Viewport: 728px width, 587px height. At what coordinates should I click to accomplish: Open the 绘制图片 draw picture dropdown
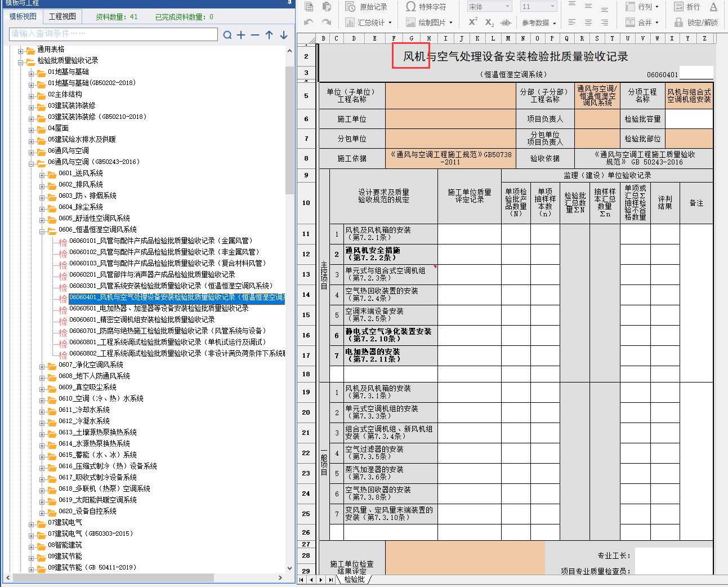[x=429, y=23]
